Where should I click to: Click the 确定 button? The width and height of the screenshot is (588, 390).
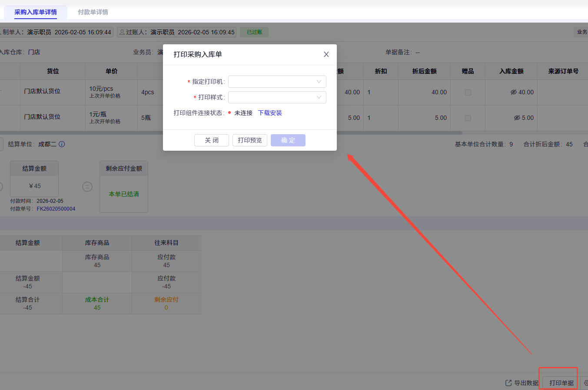(x=288, y=140)
